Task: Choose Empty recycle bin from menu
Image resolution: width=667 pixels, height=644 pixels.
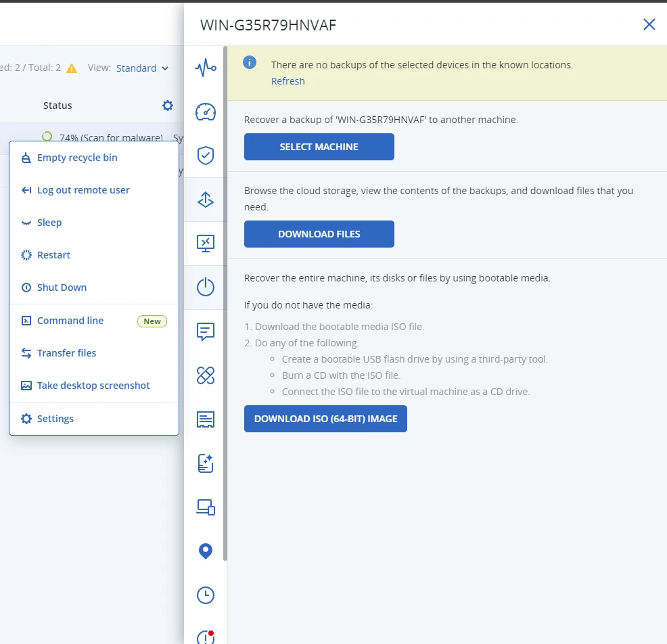Action: pos(93,158)
